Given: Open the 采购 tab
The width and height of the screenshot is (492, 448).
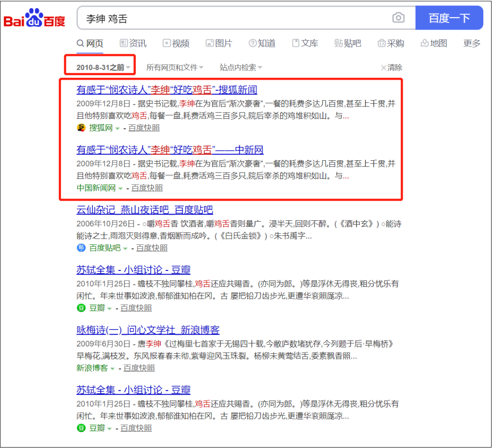Looking at the screenshot, I should (391, 43).
